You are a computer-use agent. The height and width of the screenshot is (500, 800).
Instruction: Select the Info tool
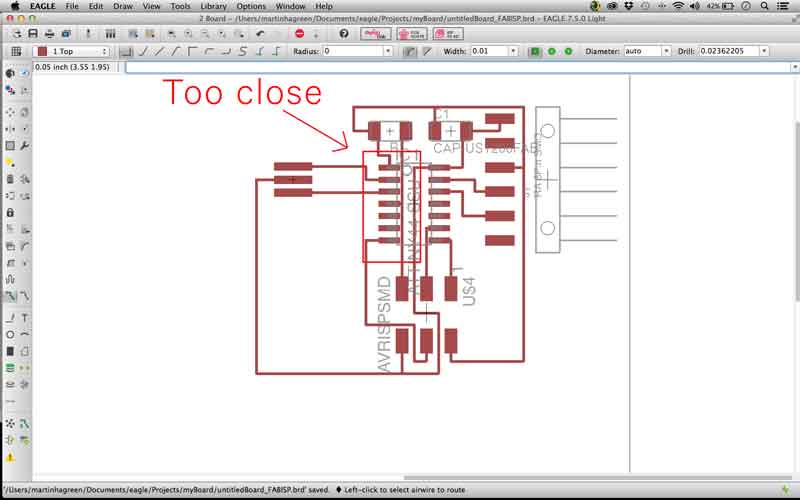(x=10, y=73)
